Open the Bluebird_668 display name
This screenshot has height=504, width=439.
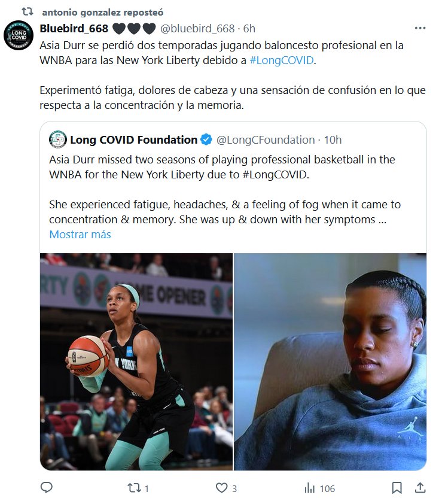(x=74, y=29)
